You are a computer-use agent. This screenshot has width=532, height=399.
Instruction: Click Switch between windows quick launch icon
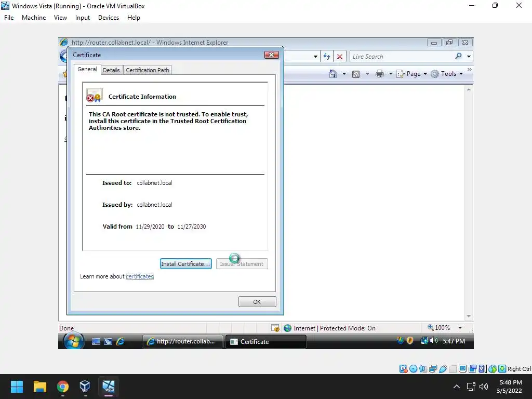point(108,342)
